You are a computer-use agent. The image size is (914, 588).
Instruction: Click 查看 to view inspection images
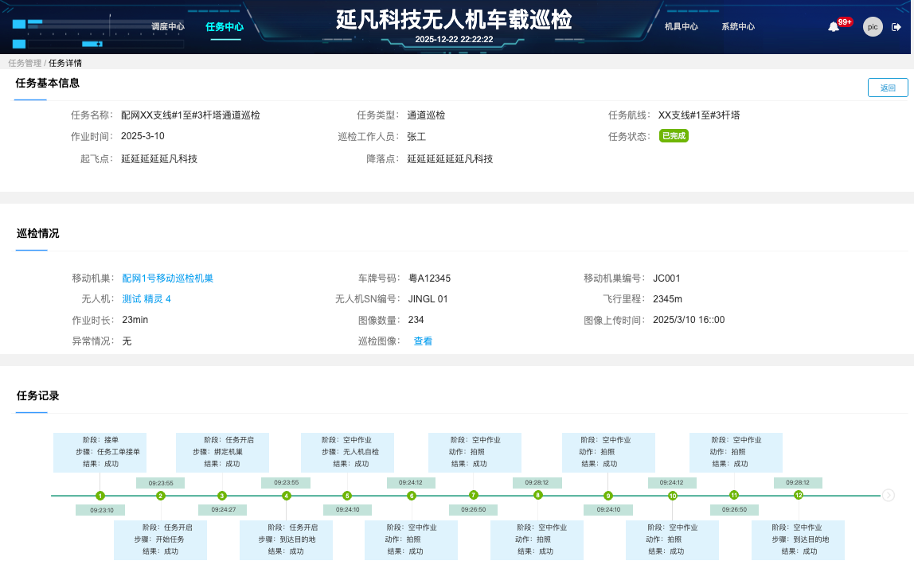pyautogui.click(x=423, y=341)
